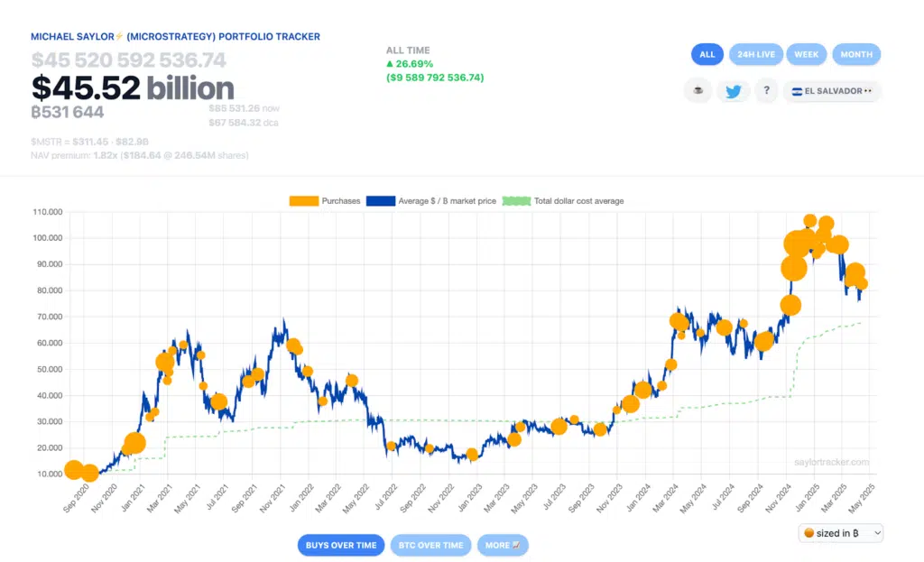Click the NAV premium 1.82x line
The height and width of the screenshot is (562, 924).
point(140,155)
